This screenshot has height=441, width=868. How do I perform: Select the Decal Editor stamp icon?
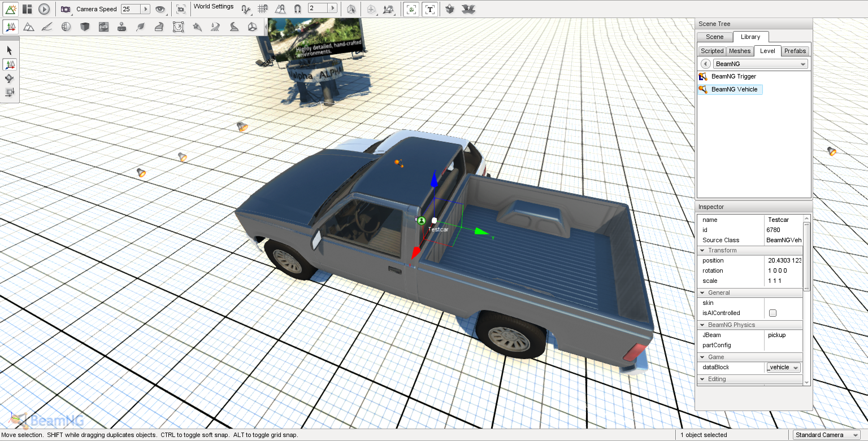(121, 27)
